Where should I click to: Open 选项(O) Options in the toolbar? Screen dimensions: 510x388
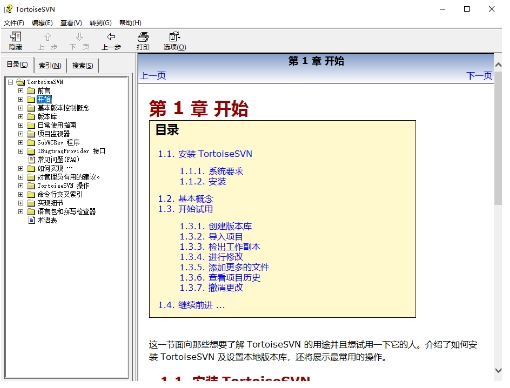pyautogui.click(x=175, y=40)
